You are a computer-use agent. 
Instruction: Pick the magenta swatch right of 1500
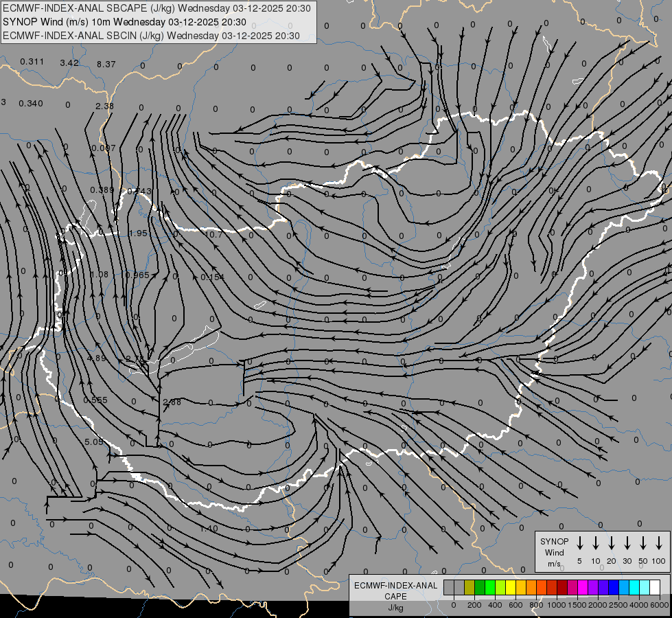[x=583, y=587]
